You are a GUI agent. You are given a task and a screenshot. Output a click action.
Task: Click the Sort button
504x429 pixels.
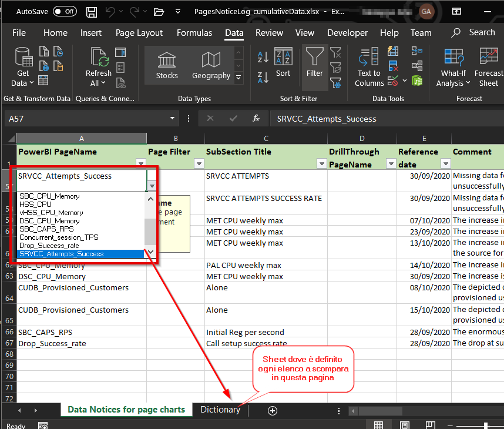[283, 65]
